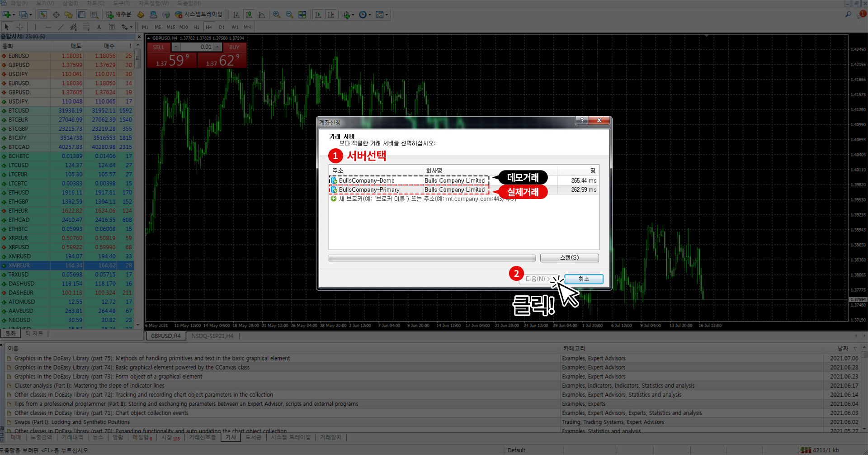Open the 차트(C) menu
Viewport: 868px width, 455px height.
(x=95, y=3)
